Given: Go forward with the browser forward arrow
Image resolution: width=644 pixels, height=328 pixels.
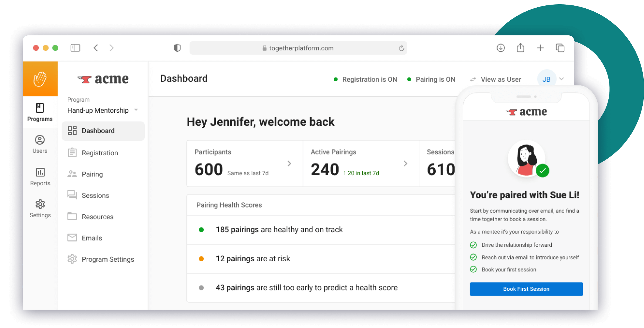Looking at the screenshot, I should 112,48.
